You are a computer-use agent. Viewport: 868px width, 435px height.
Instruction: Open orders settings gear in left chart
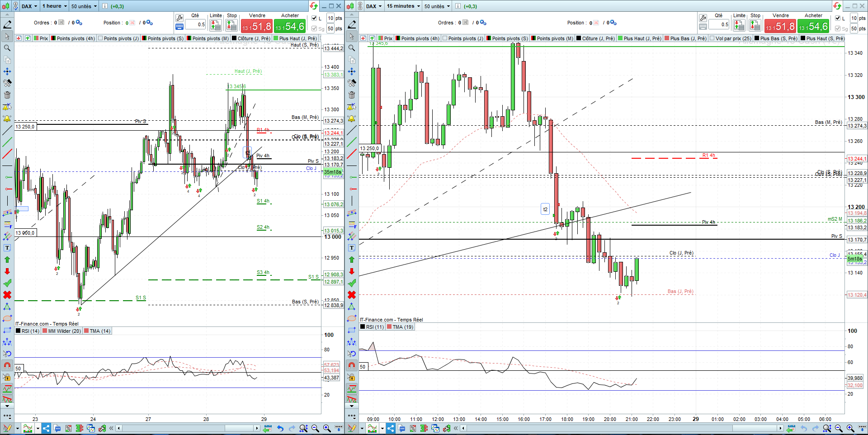pyautogui.click(x=79, y=23)
